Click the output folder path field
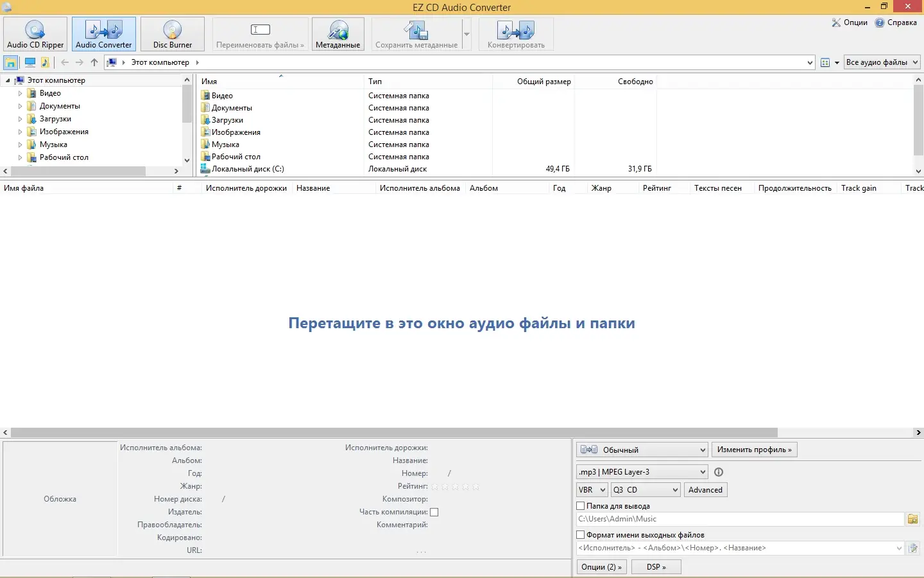This screenshot has width=924, height=578. click(x=739, y=519)
